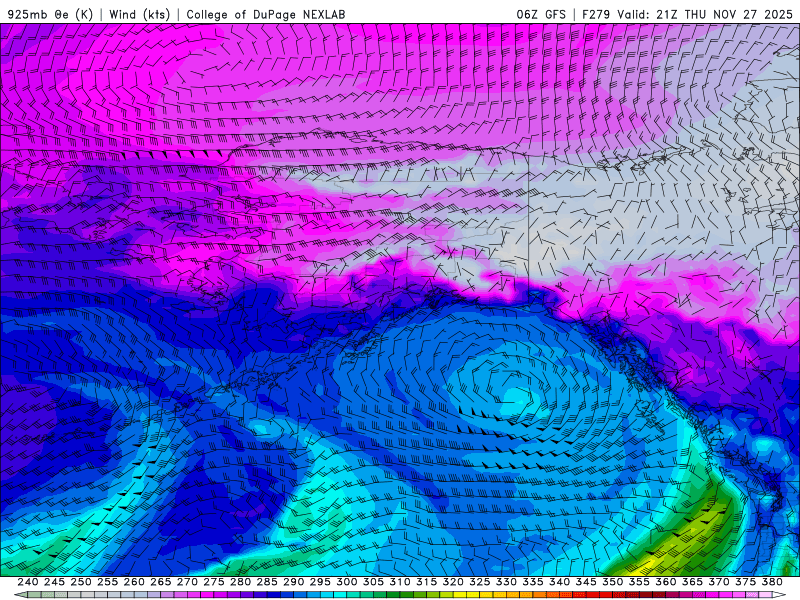Click the 280 label on the color scale
The height and width of the screenshot is (600, 800).
[x=240, y=582]
